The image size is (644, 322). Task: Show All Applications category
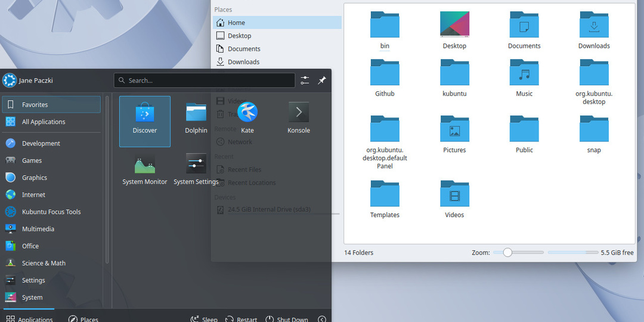[51, 122]
